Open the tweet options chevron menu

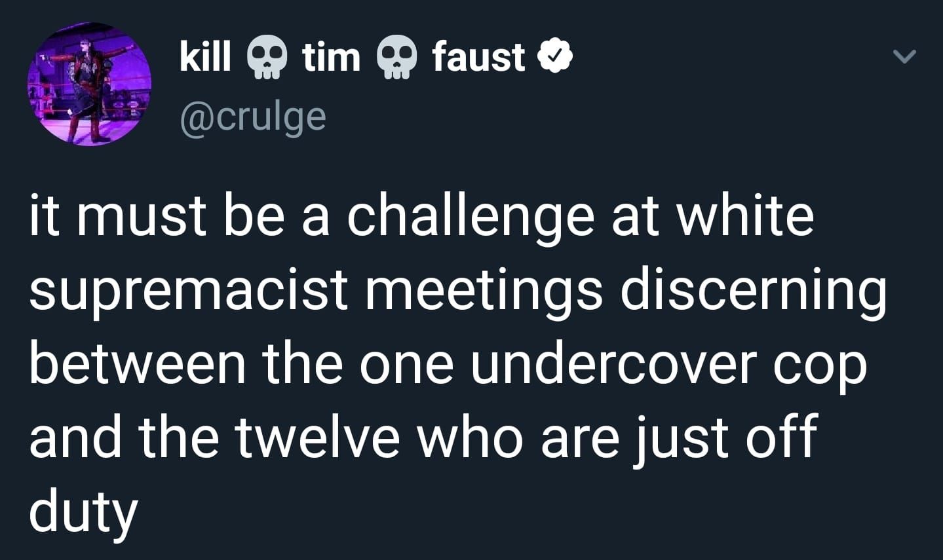904,58
